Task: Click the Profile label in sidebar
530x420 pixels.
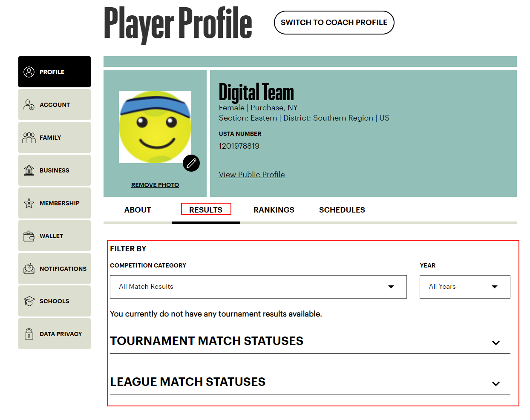Action: pos(52,72)
